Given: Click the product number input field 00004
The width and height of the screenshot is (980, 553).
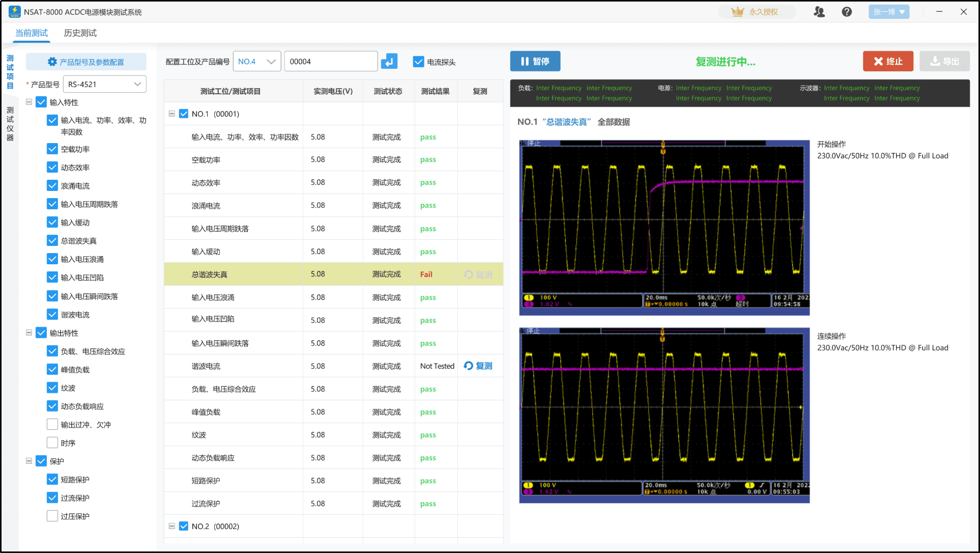Looking at the screenshot, I should (x=330, y=61).
